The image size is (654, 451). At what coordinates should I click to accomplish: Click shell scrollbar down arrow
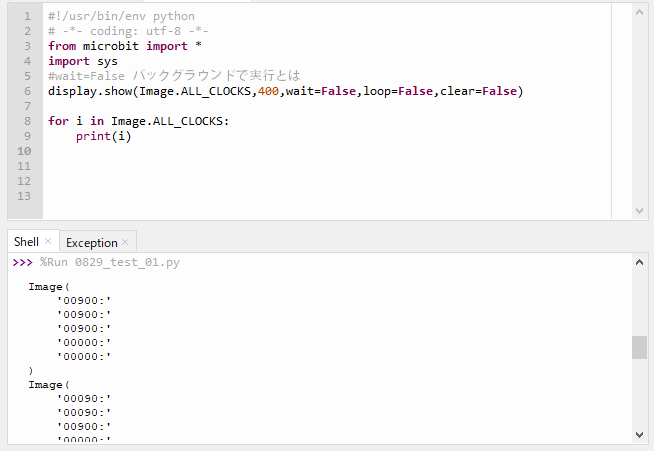[639, 434]
